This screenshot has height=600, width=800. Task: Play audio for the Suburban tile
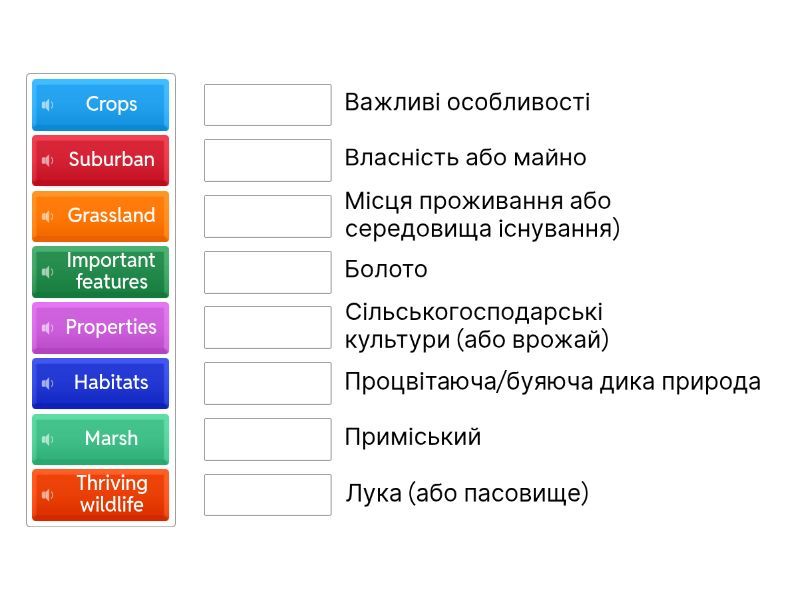[47, 160]
